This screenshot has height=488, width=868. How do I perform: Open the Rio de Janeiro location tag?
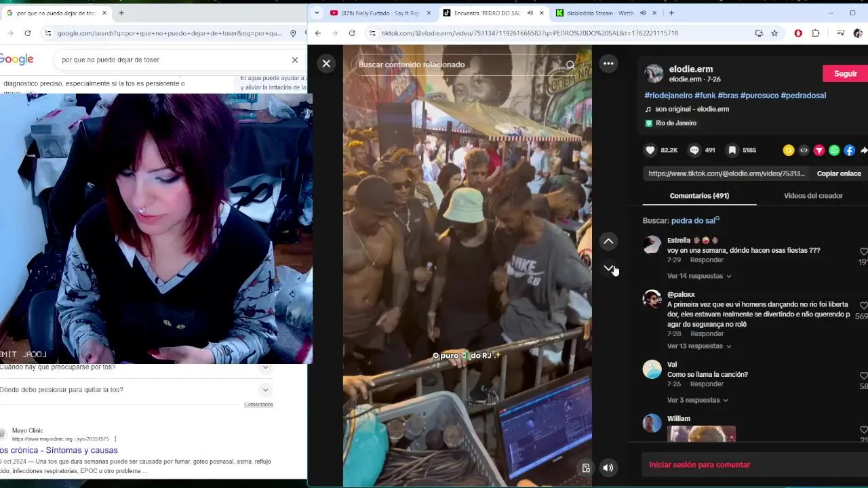[670, 123]
